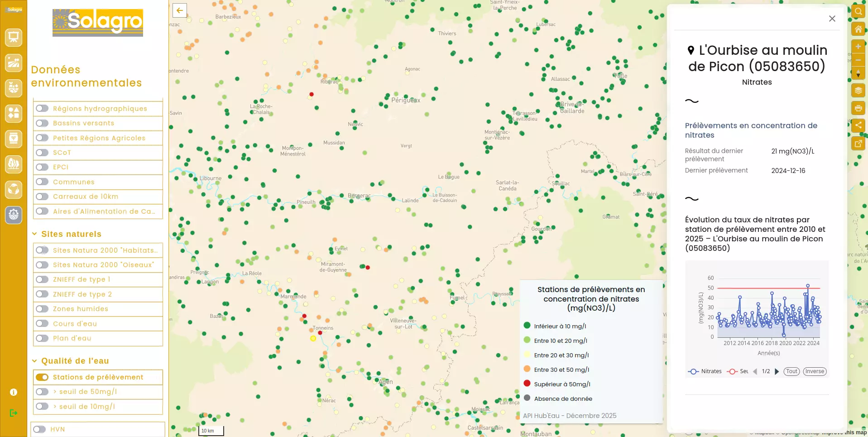Go to next chart legend page
Image resolution: width=868 pixels, height=437 pixels.
tap(777, 371)
